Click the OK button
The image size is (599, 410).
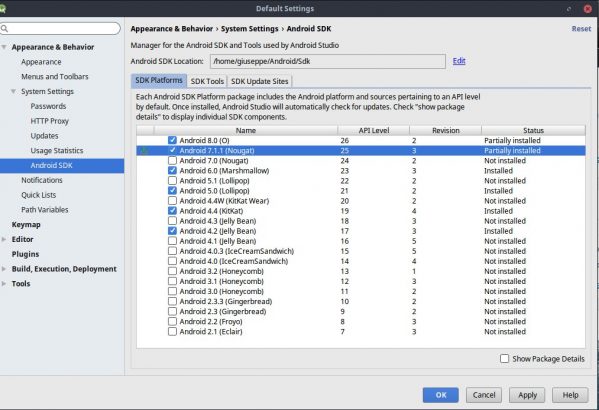pos(441,395)
